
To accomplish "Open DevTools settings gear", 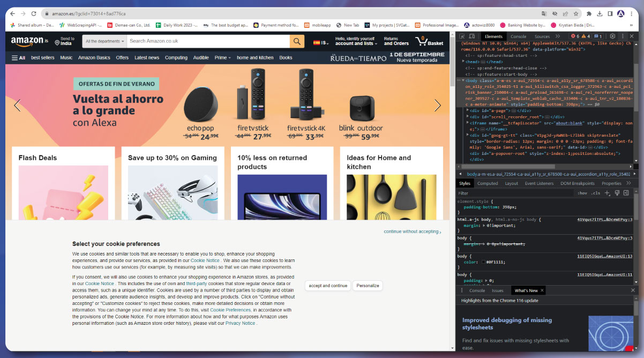I will coord(612,36).
